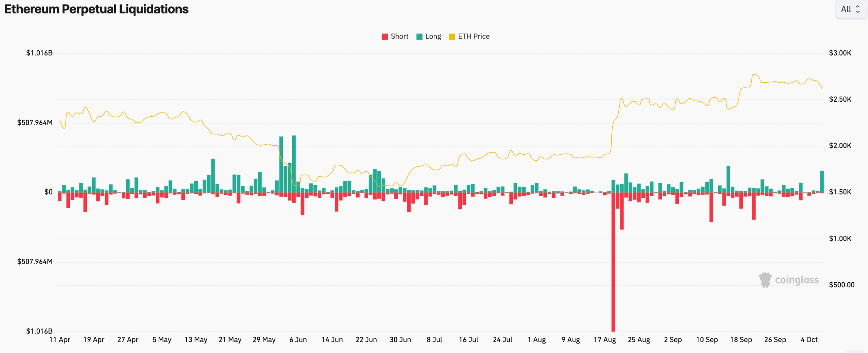
Task: Open the All time-range dropdown
Action: (851, 9)
